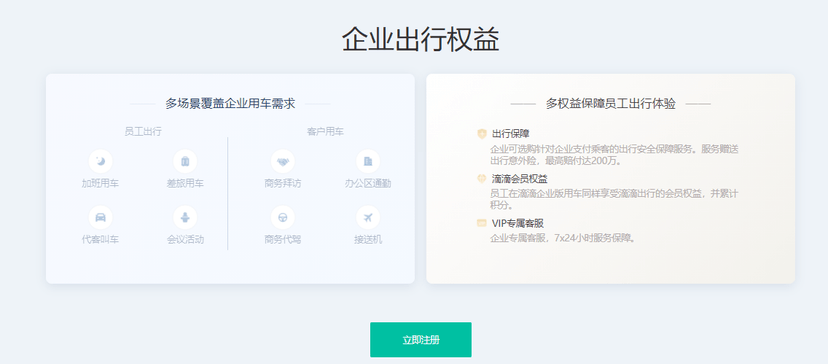Click the 多权益保障员工出行体验 title

click(x=610, y=104)
